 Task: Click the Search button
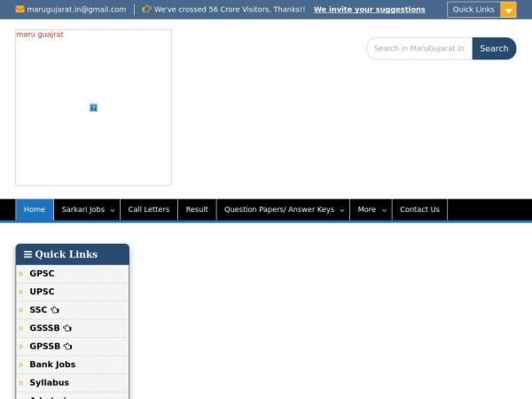(494, 49)
